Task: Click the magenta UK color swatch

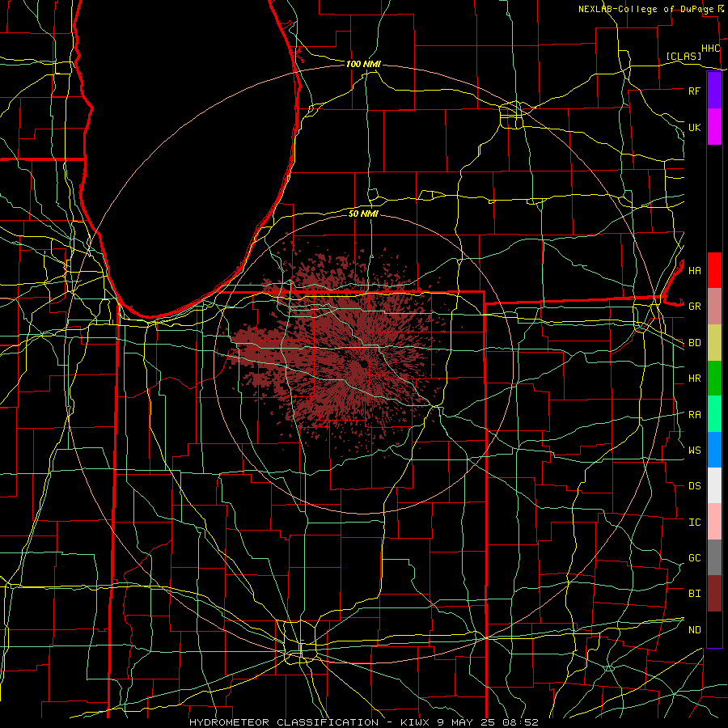Action: point(714,127)
